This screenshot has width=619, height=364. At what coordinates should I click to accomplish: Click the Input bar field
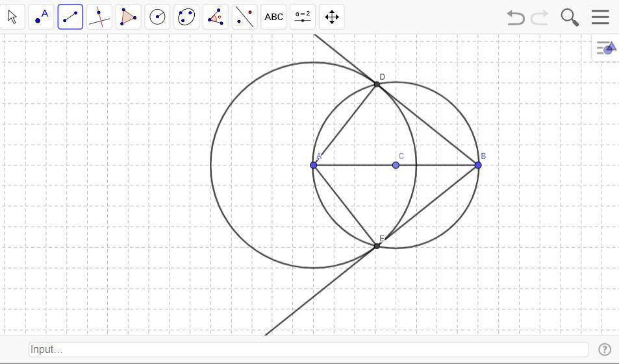[x=309, y=349]
